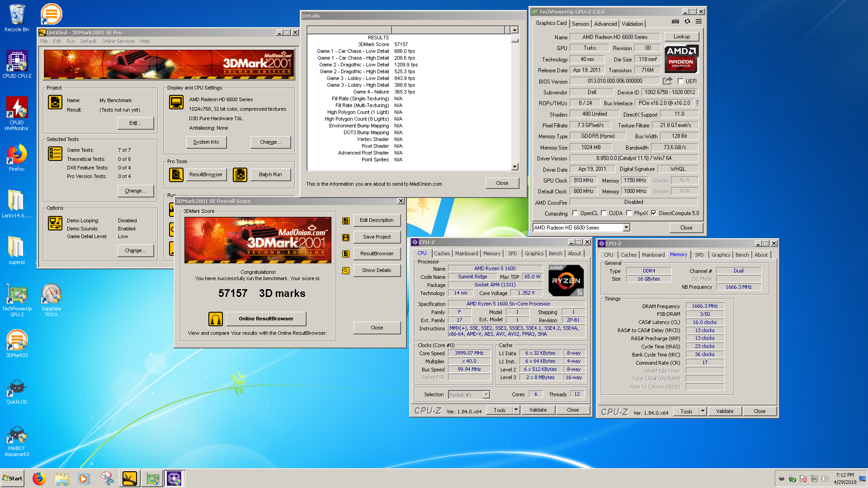Click the Change... button in the Options group

[135, 251]
